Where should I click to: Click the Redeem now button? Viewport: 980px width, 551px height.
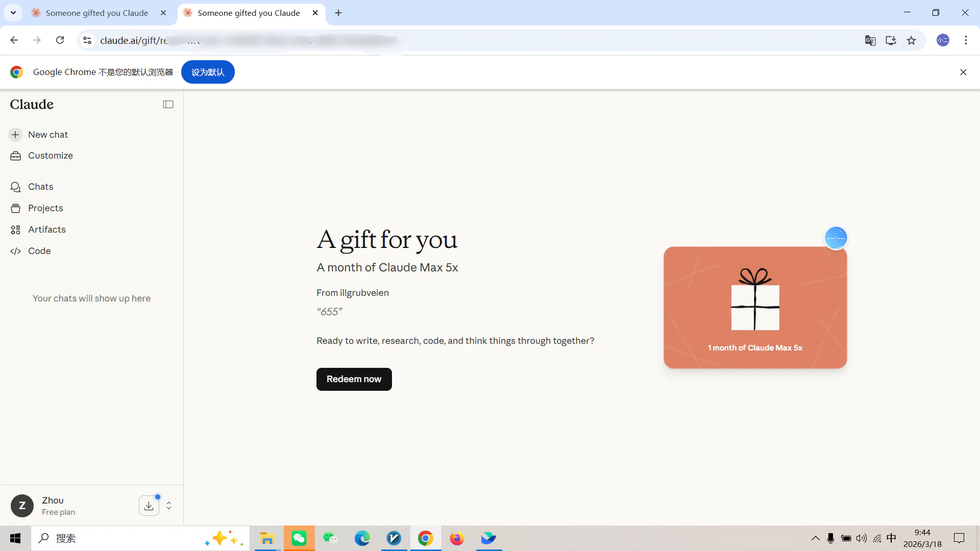tap(354, 379)
